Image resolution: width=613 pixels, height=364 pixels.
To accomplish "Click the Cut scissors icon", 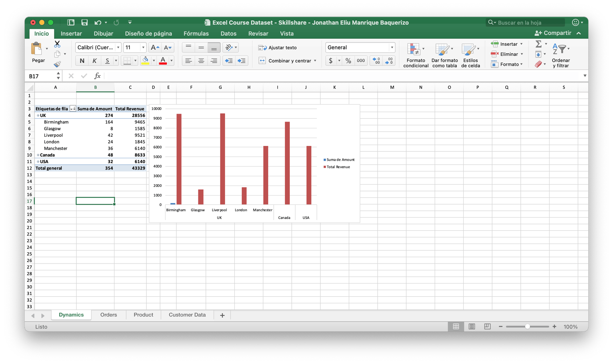I will [57, 44].
